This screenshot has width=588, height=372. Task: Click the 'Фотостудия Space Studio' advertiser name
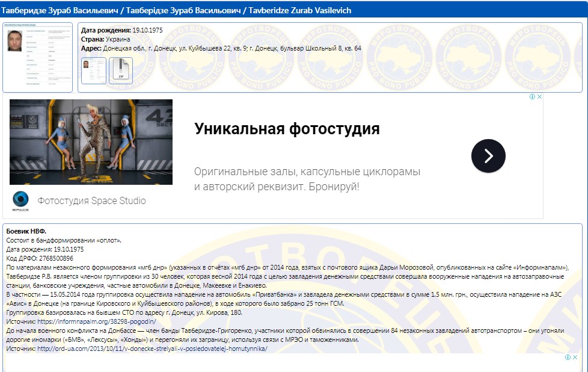coord(91,200)
